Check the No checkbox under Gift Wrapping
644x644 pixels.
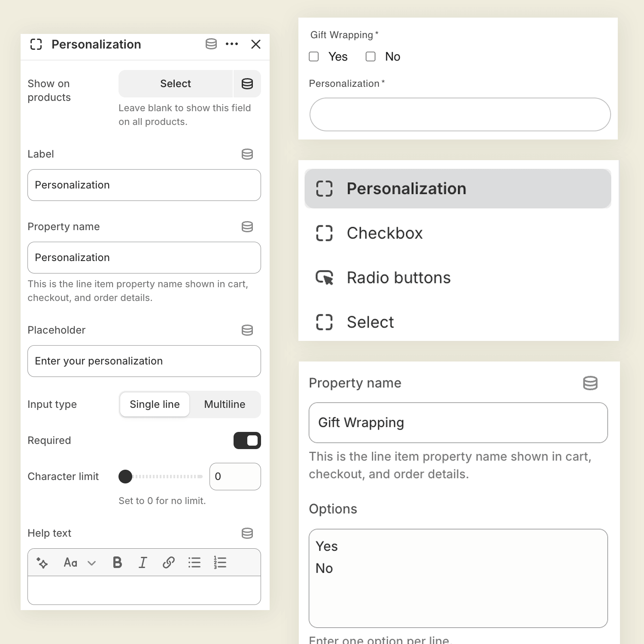371,57
